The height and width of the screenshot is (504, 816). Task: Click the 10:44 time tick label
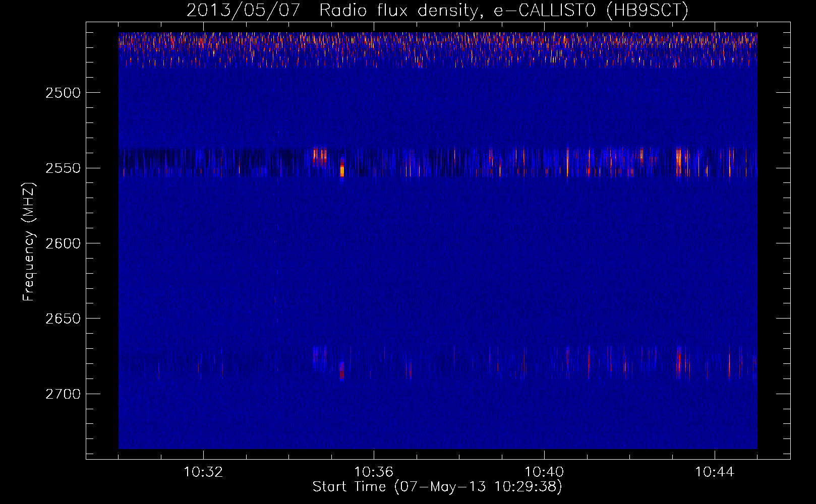(x=715, y=472)
